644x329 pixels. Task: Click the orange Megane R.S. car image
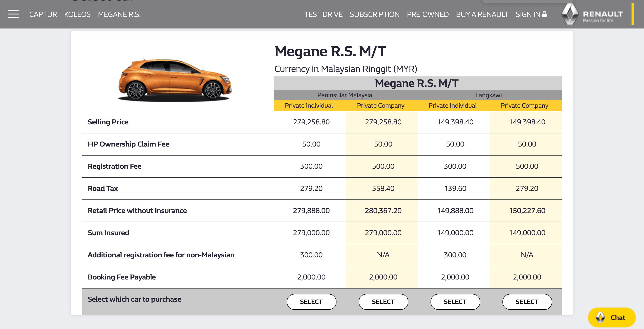(175, 79)
